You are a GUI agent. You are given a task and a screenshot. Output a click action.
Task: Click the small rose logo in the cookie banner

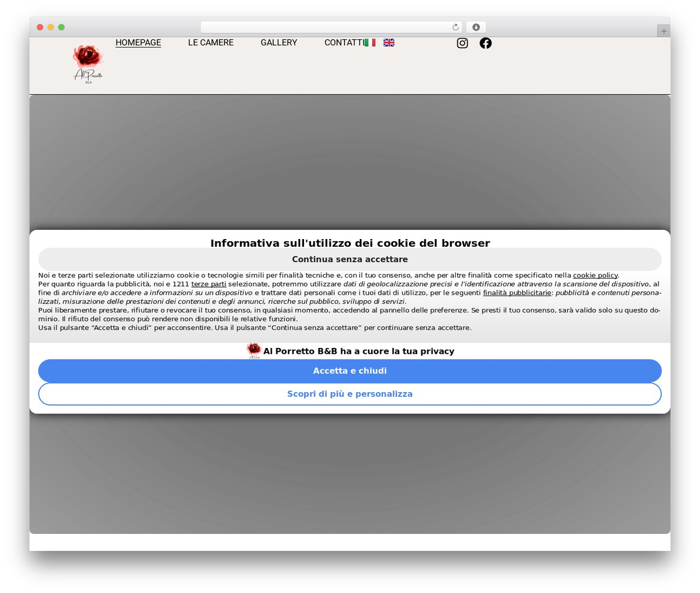[x=254, y=351]
